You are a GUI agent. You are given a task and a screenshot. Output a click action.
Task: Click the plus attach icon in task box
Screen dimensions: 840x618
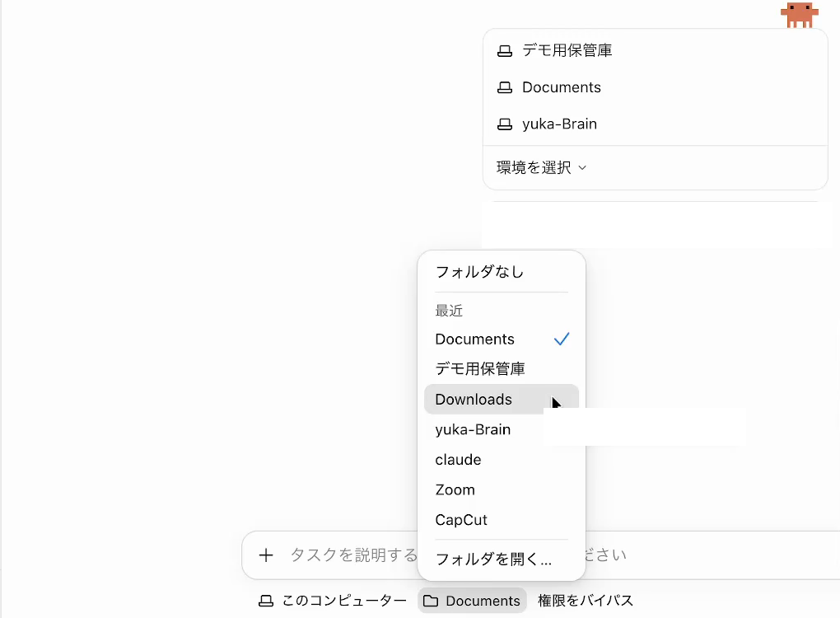pyautogui.click(x=266, y=555)
